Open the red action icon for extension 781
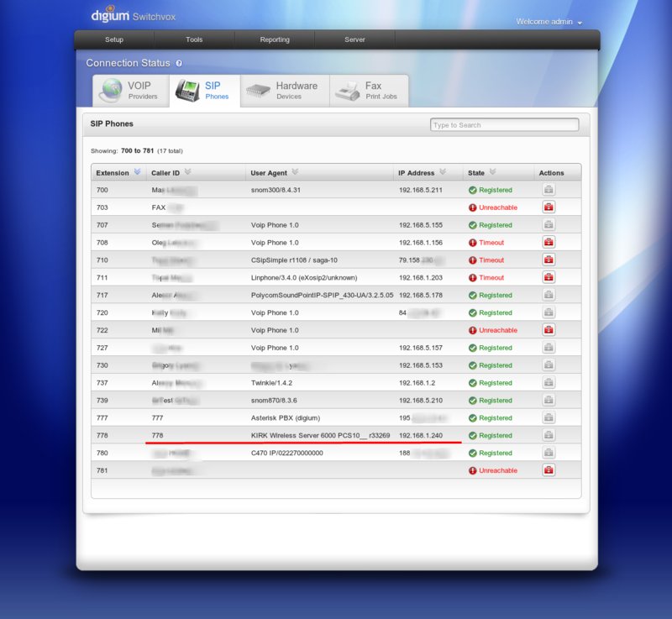The height and width of the screenshot is (619, 672). [549, 470]
